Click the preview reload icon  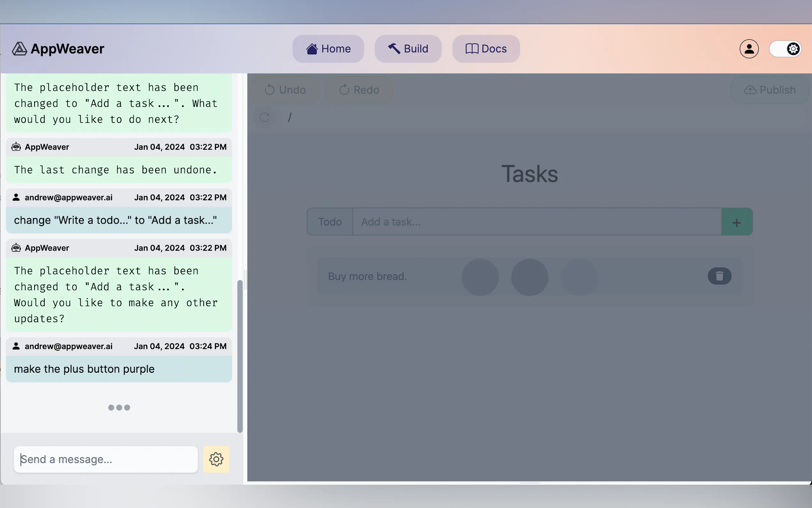(x=264, y=117)
